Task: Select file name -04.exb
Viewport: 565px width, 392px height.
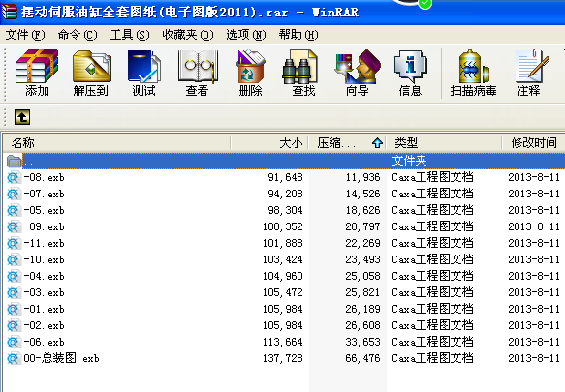Action: pyautogui.click(x=44, y=276)
